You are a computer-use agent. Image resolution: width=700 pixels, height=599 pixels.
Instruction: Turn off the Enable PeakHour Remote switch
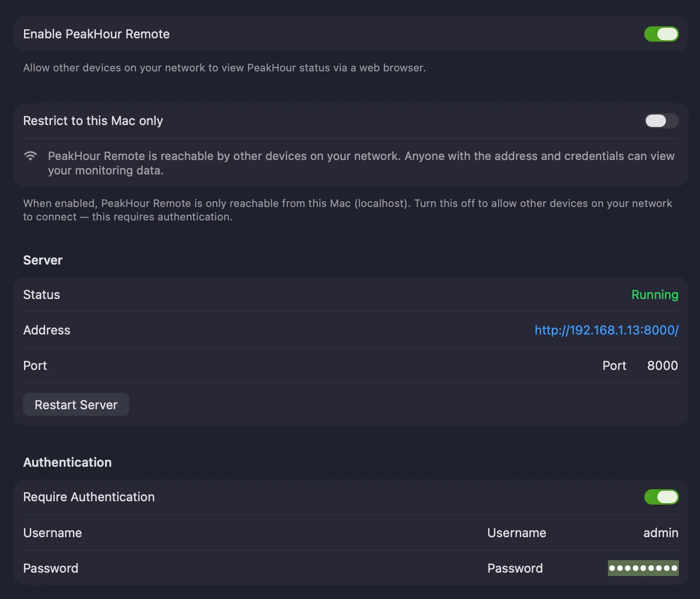(661, 34)
